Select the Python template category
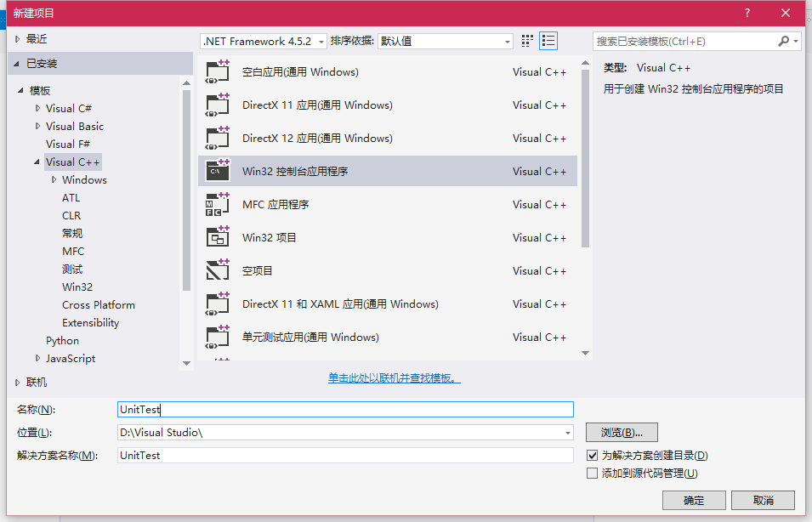This screenshot has height=522, width=812. (x=62, y=340)
